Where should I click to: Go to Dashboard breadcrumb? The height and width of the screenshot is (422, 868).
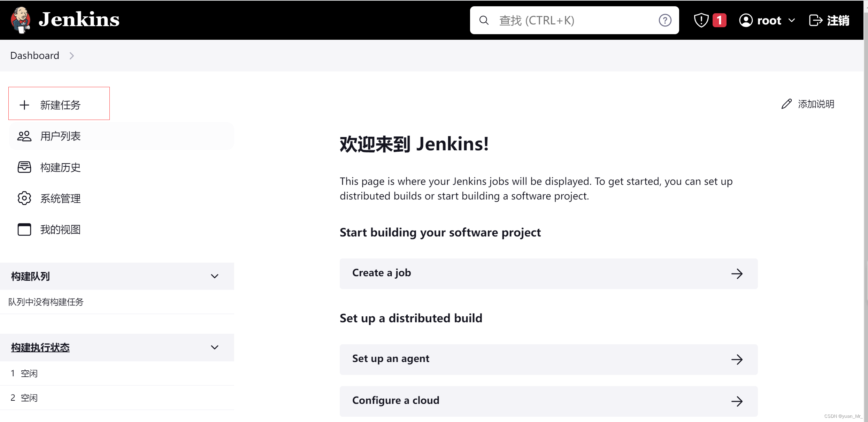click(x=35, y=55)
